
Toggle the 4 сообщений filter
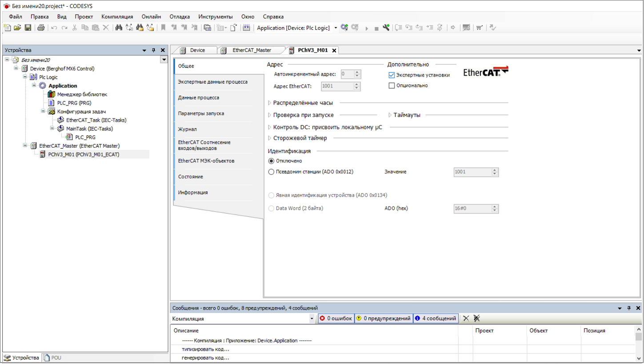tap(436, 318)
